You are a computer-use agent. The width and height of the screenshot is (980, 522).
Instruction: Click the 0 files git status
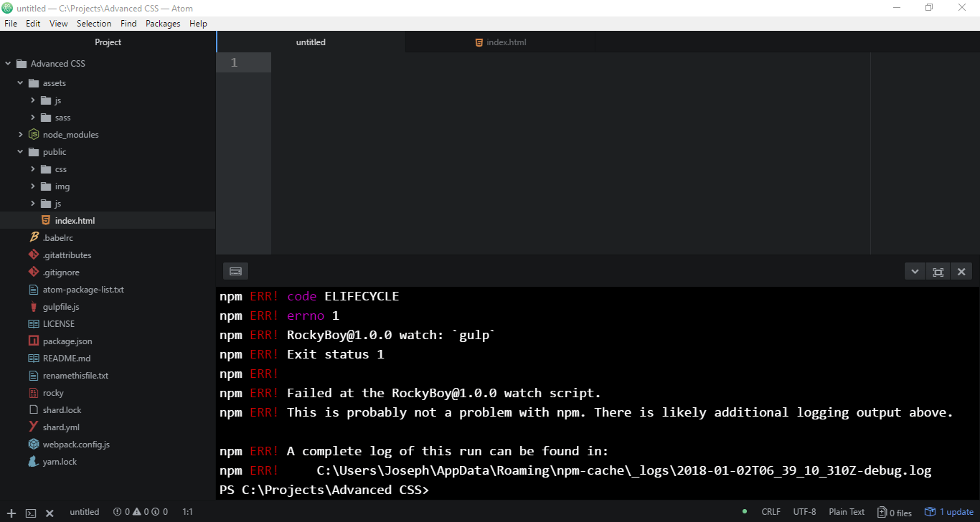coord(895,512)
